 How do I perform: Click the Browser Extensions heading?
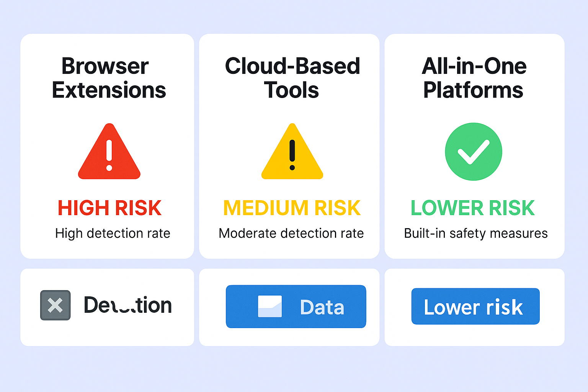pyautogui.click(x=109, y=78)
